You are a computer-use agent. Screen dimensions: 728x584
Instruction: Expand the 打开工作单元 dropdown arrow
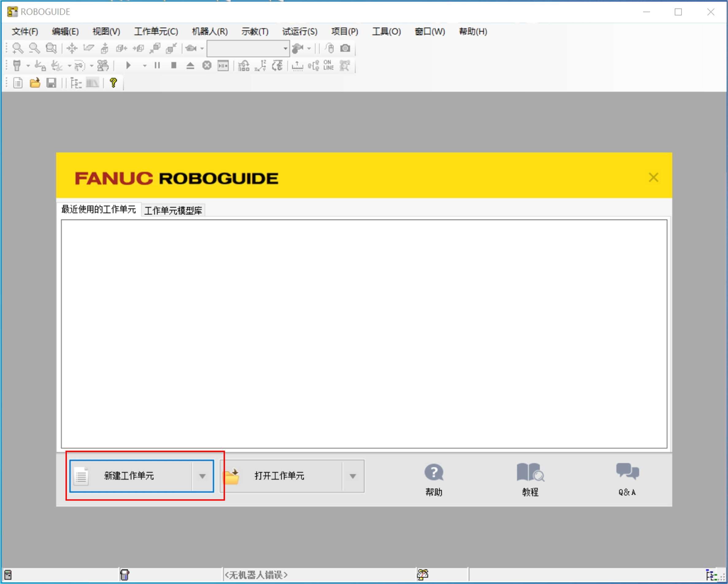pyautogui.click(x=352, y=476)
